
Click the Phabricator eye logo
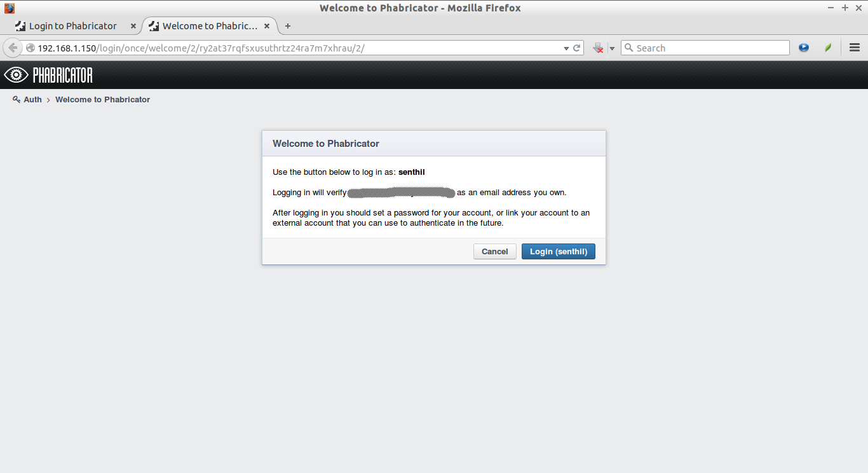16,75
